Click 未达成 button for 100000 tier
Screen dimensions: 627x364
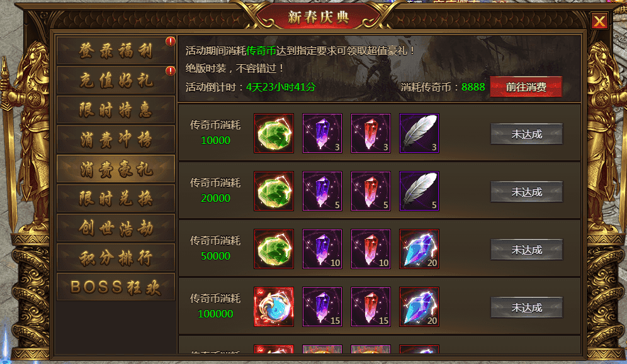527,307
